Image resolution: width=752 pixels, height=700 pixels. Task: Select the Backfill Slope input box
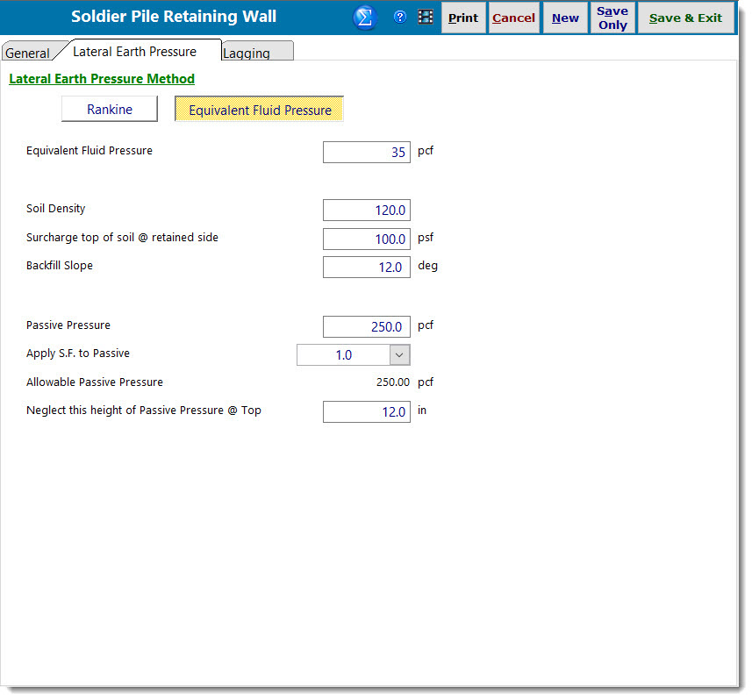coord(367,267)
